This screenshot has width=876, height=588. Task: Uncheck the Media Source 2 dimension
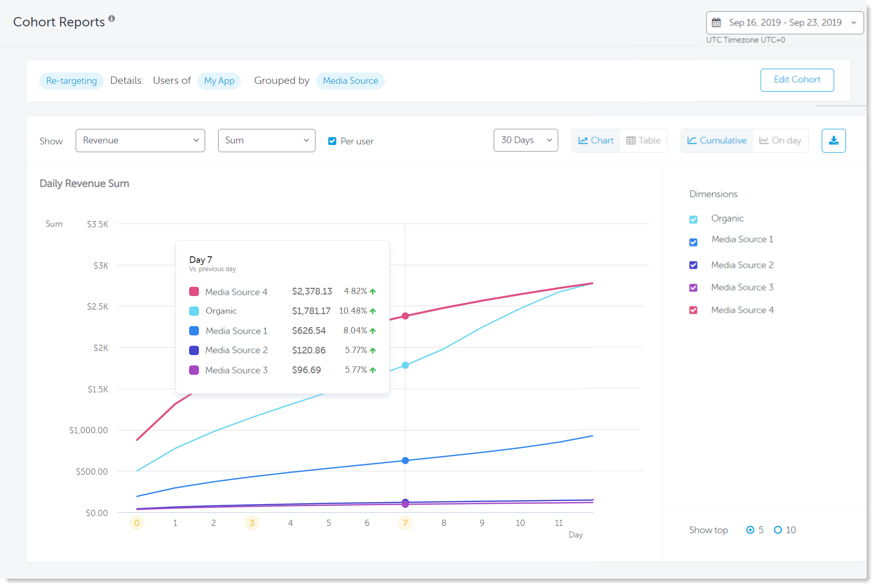coord(694,265)
